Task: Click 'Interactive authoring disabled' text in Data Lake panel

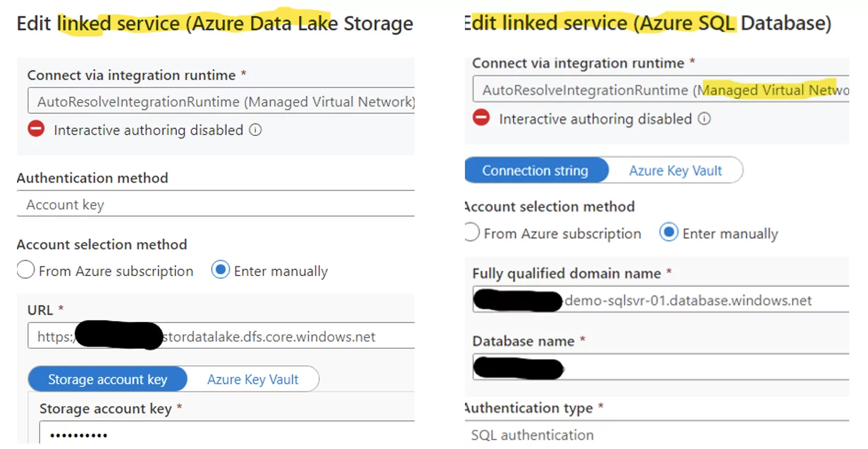Action: 149,130
